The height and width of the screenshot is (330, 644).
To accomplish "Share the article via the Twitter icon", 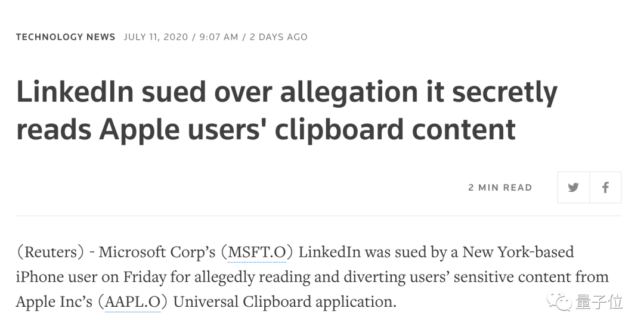I will (x=574, y=188).
